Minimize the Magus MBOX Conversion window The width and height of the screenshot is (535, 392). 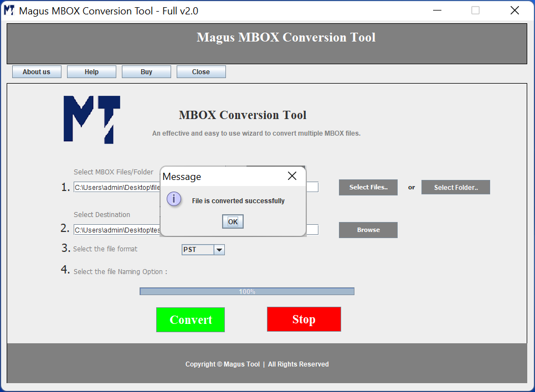coord(436,11)
